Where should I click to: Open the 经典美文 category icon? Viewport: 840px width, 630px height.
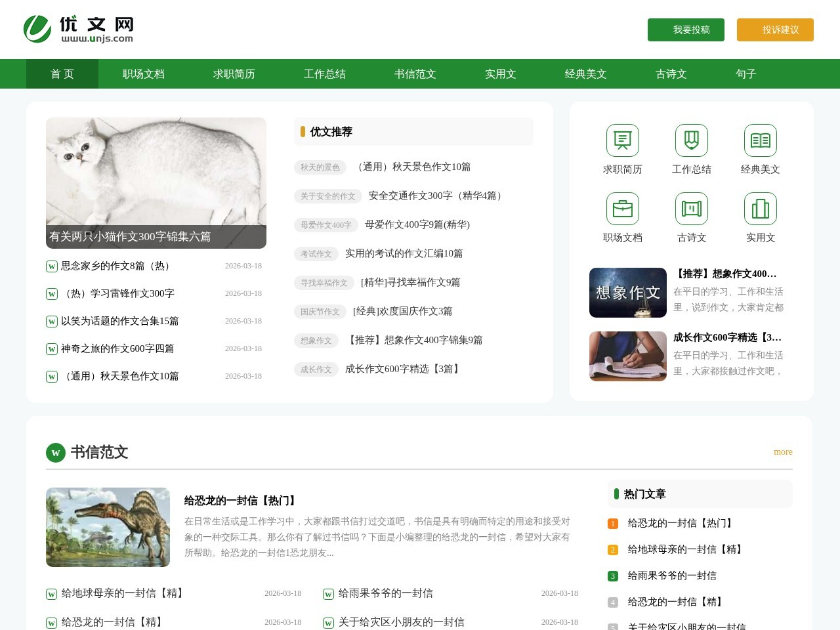760,140
